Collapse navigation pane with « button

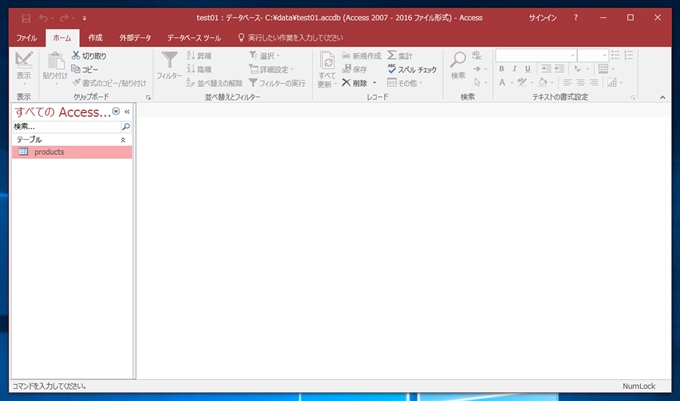[127, 112]
